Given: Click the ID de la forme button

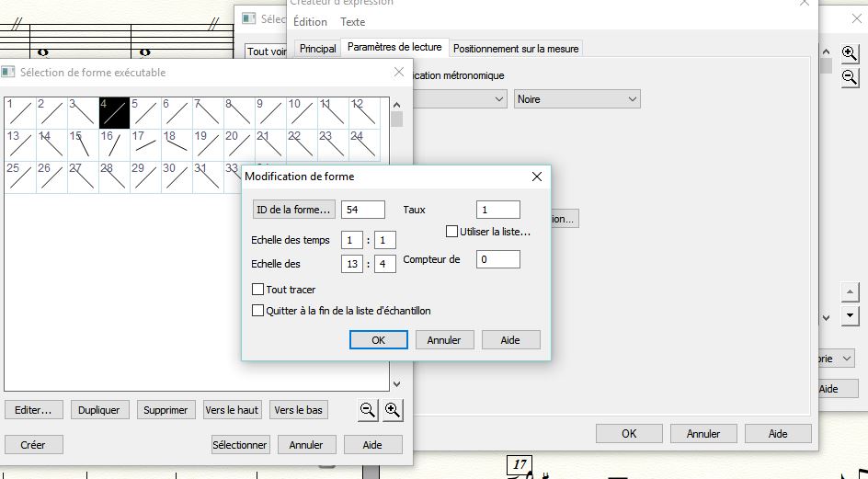Looking at the screenshot, I should point(293,210).
